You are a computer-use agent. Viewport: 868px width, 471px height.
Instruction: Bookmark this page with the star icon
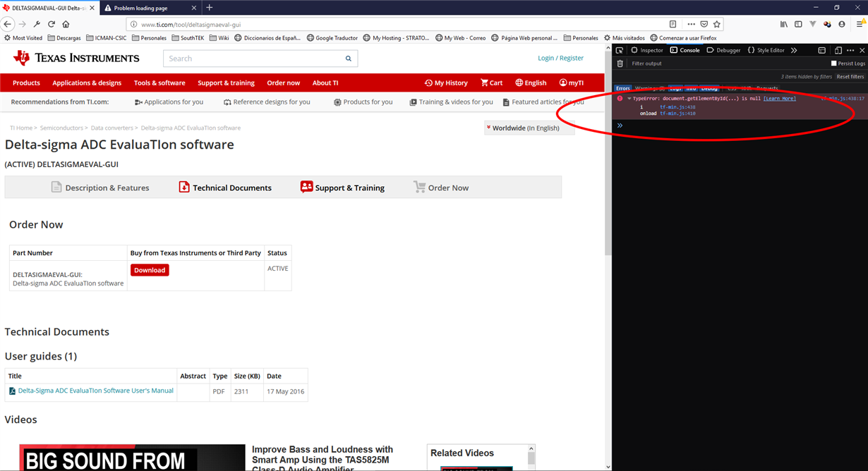click(x=716, y=24)
